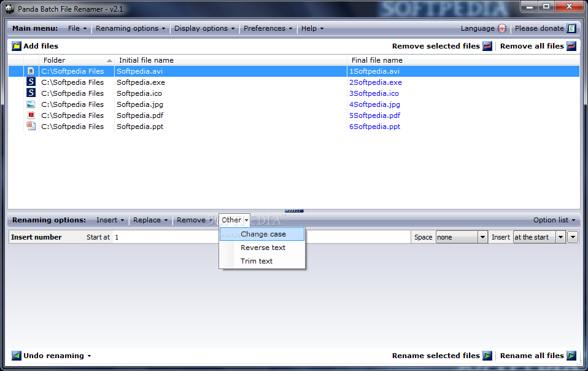Screen dimensions: 588x371
Task: Click the Final file name column header
Action: tap(463, 60)
